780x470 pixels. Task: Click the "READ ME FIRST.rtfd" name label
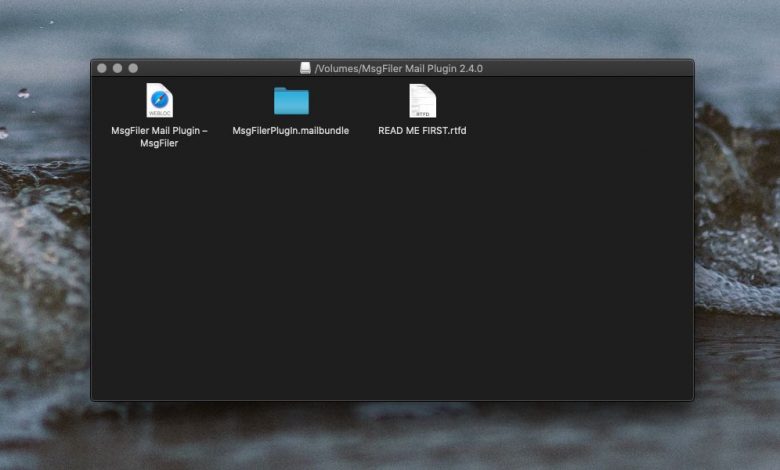(x=422, y=130)
